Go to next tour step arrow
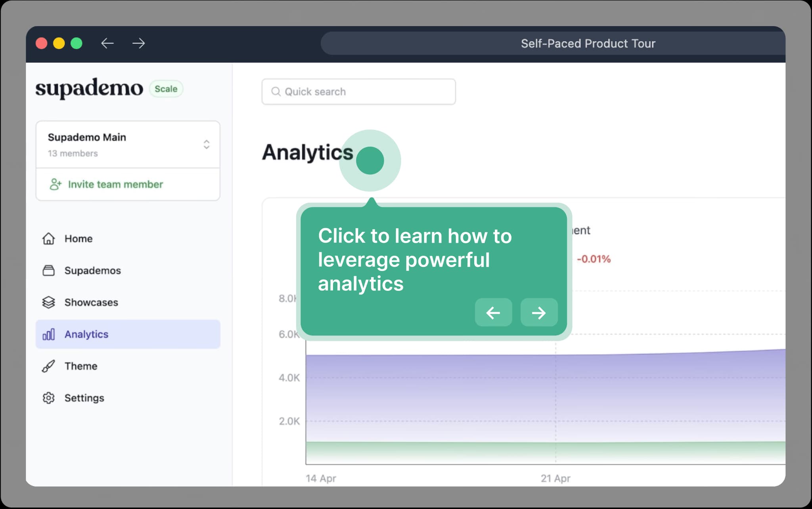Viewport: 812px width, 509px height. coord(539,313)
